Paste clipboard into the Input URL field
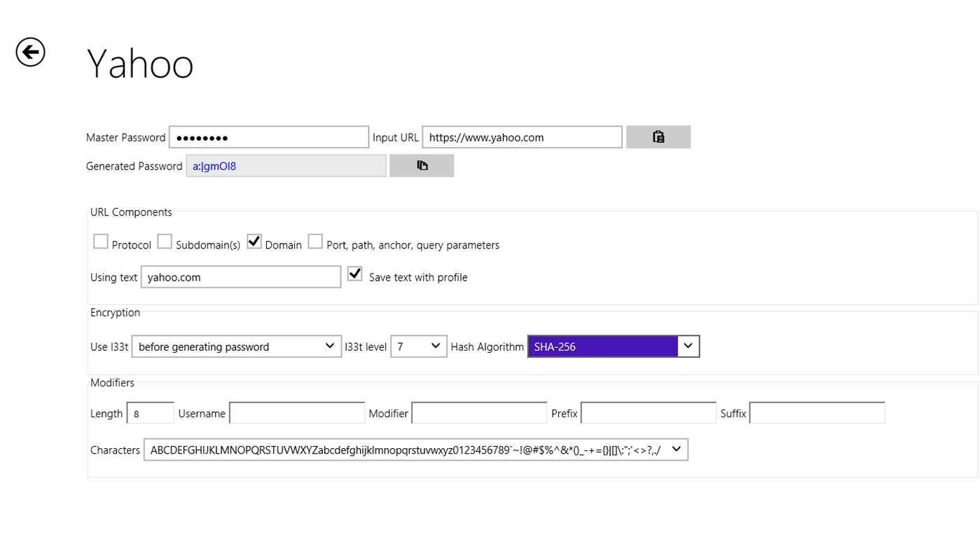980x551 pixels. coord(658,137)
